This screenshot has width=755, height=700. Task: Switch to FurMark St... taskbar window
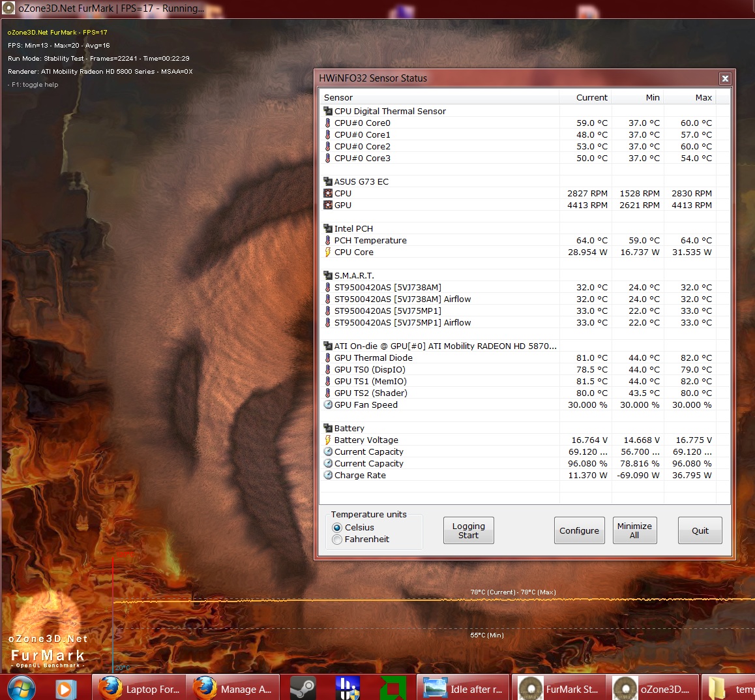(x=559, y=688)
